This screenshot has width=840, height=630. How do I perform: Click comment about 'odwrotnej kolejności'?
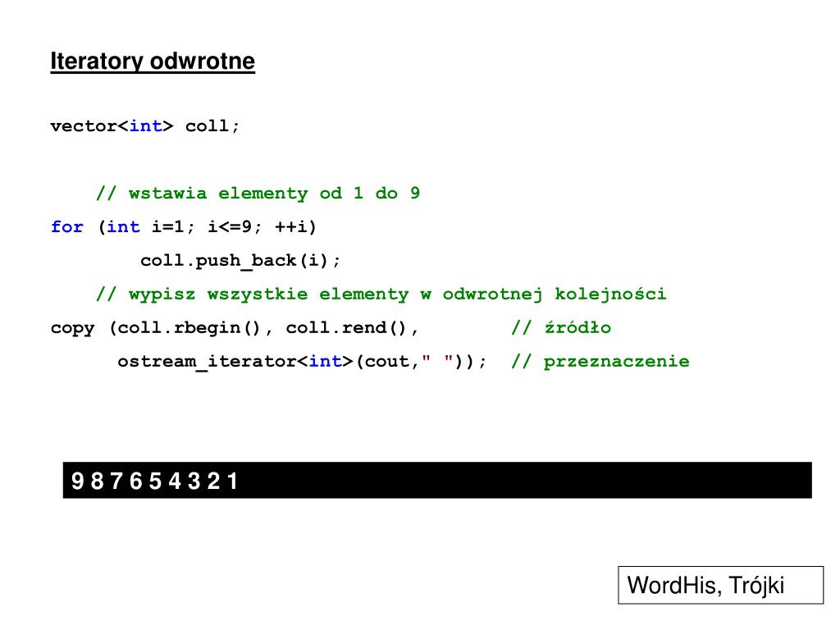(x=381, y=294)
